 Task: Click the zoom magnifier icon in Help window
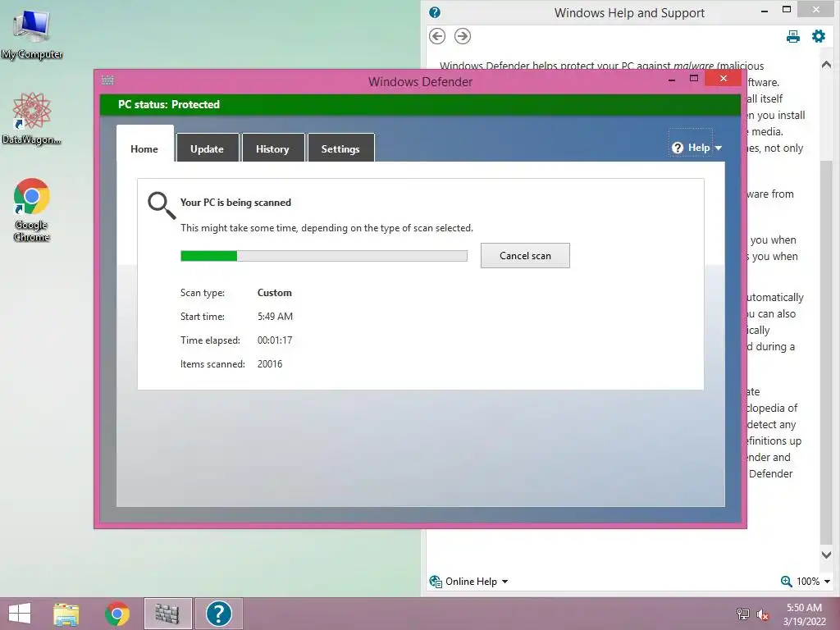pos(786,582)
